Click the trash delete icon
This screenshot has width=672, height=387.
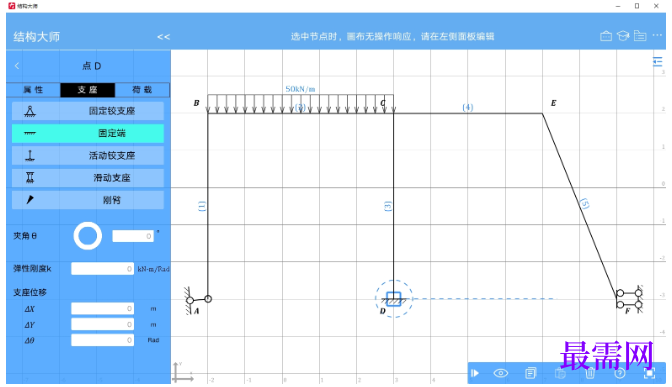(590, 373)
